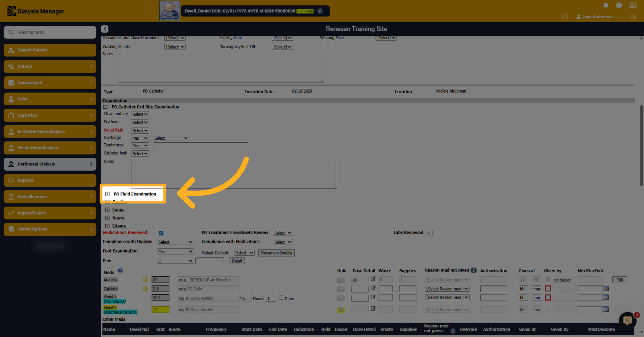Expand the Lungs section

(107, 210)
